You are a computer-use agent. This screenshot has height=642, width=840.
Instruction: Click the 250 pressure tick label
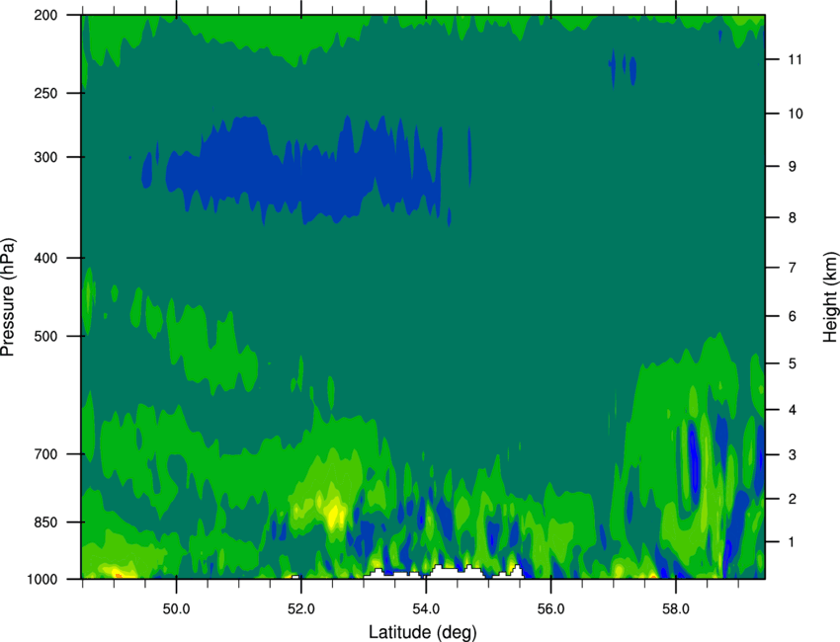pyautogui.click(x=45, y=93)
